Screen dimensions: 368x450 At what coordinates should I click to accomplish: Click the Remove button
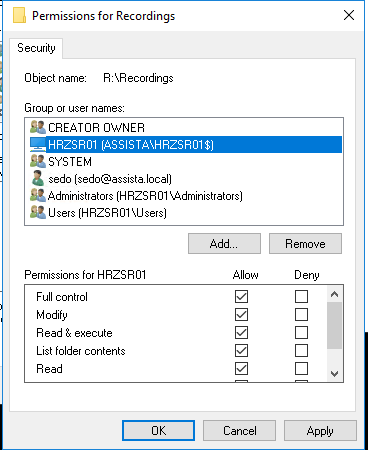305,244
